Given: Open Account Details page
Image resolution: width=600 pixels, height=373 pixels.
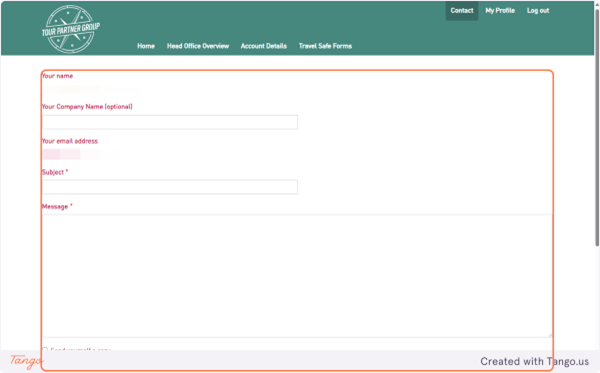Looking at the screenshot, I should point(264,46).
